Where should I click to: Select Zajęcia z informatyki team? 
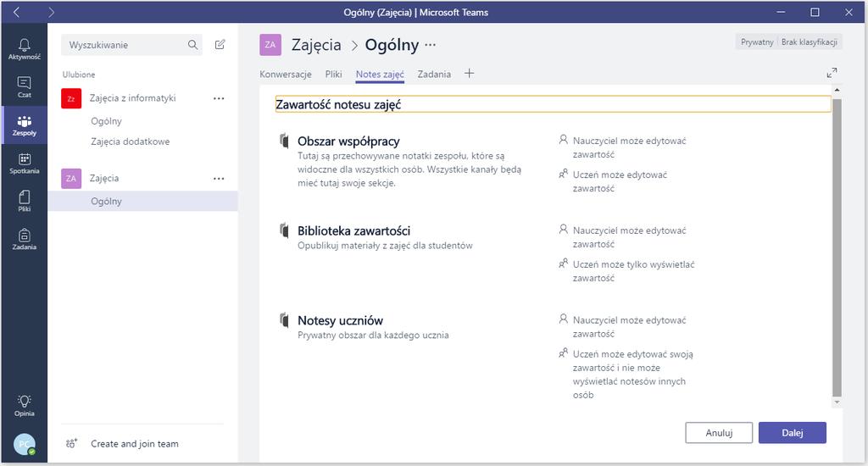click(x=133, y=98)
